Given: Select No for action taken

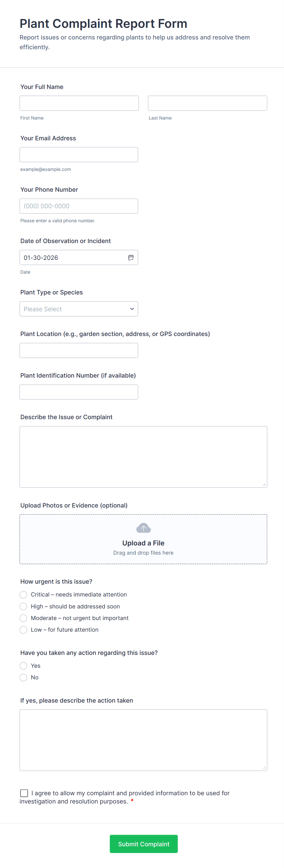Looking at the screenshot, I should pyautogui.click(x=24, y=678).
